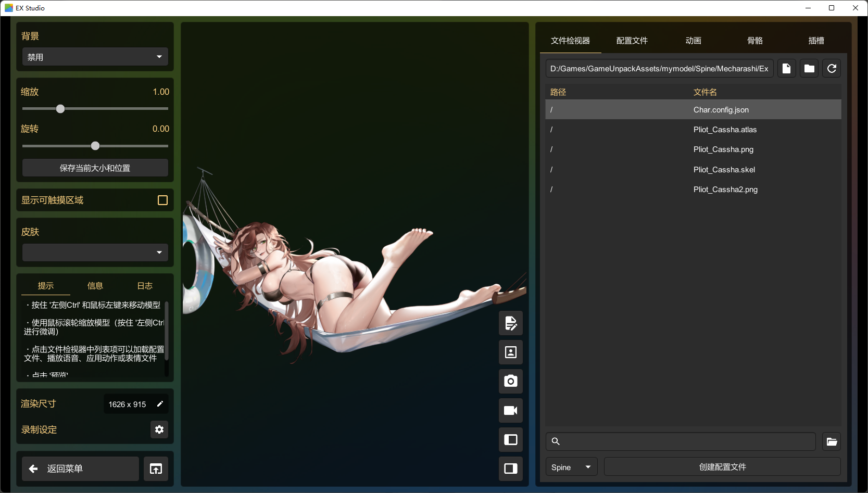This screenshot has width=868, height=493.
Task: Click the 创建配置文件 button
Action: coord(722,467)
